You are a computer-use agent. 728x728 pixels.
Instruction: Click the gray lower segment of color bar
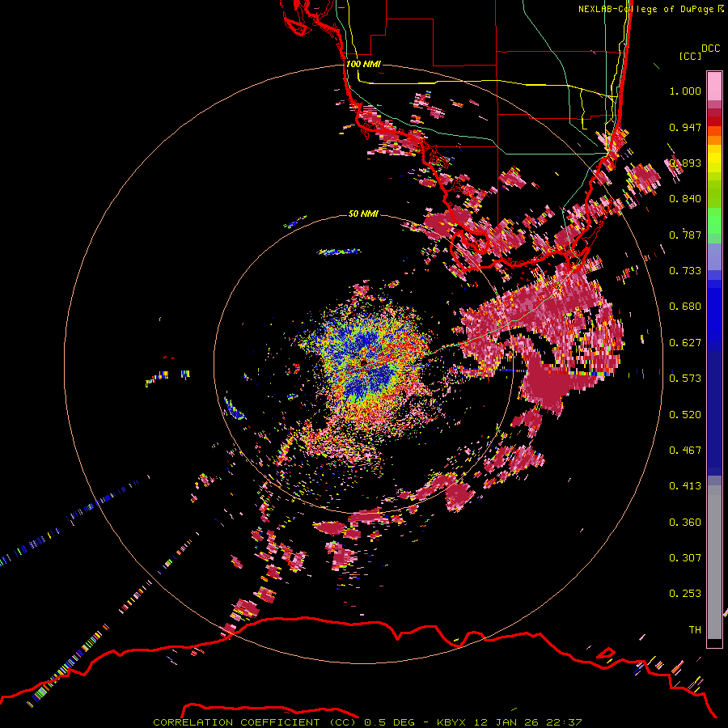(x=714, y=562)
